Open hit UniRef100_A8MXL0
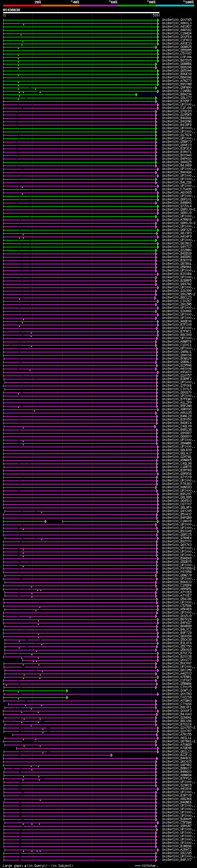The width and height of the screenshot is (197, 868). click(x=177, y=23)
